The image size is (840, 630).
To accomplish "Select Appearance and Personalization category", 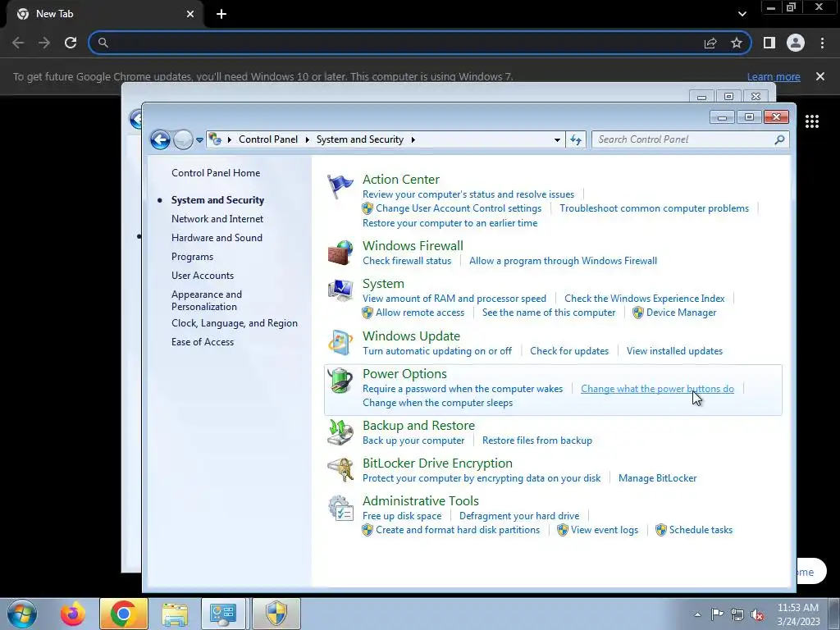I will click(x=207, y=300).
